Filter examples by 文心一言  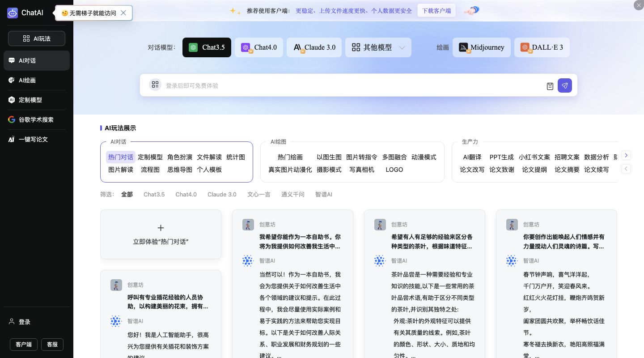point(259,194)
